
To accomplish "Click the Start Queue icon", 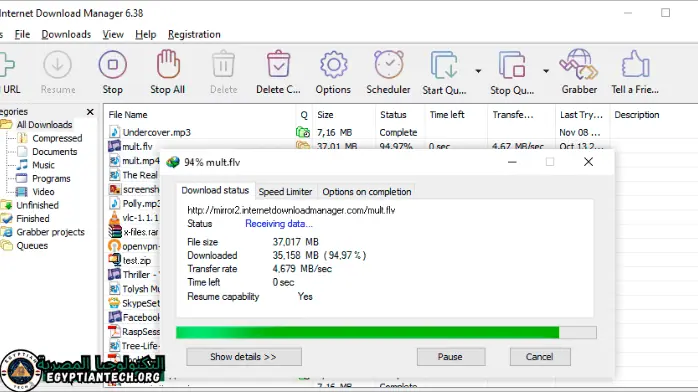I will (444, 65).
